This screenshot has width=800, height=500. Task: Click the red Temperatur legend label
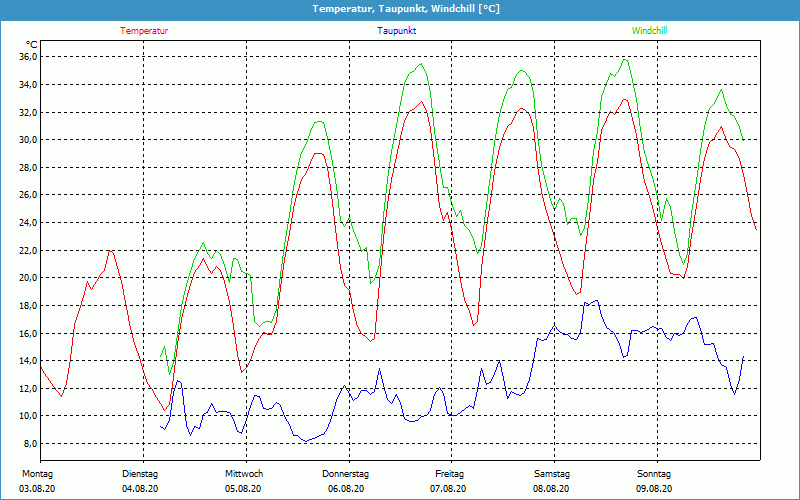coord(144,31)
